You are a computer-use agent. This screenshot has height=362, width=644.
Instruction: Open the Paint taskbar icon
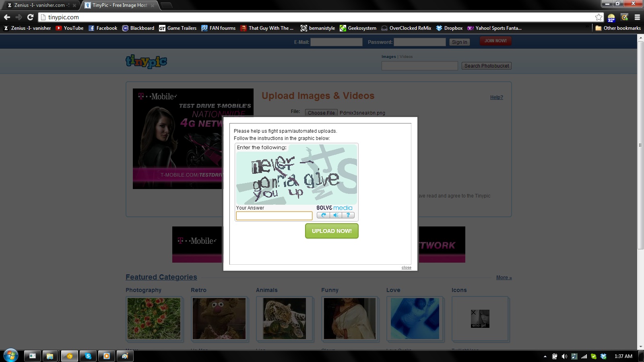[125, 356]
